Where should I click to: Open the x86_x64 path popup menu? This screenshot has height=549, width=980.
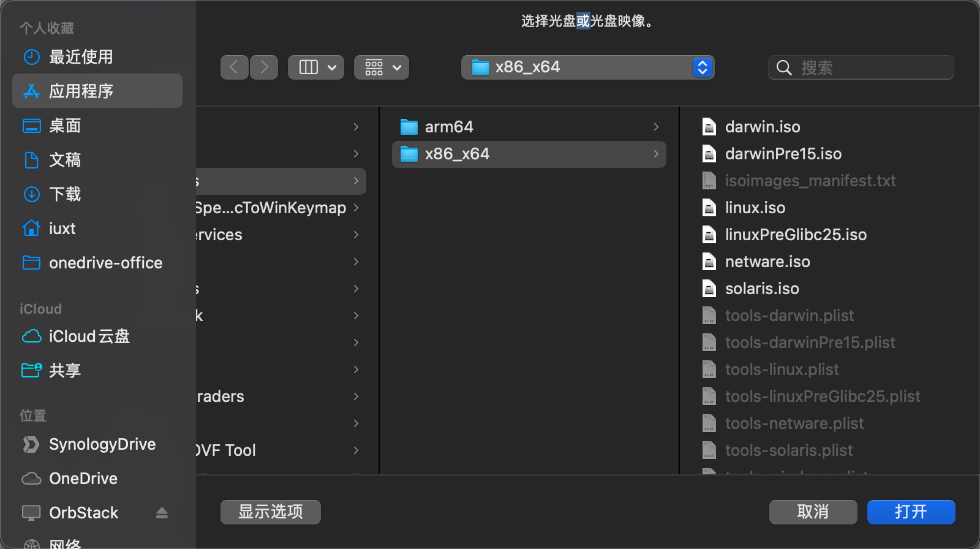tap(588, 67)
